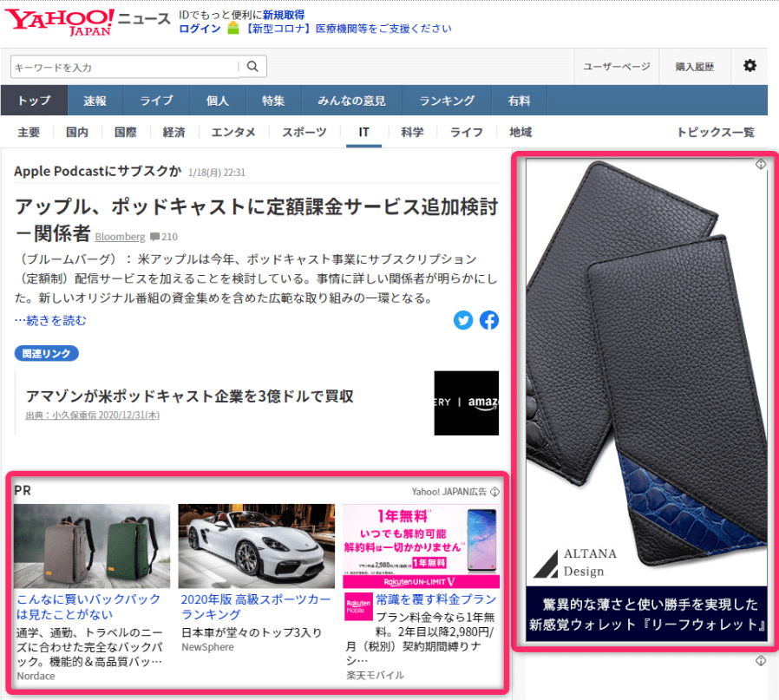
Task: Click the ad info icon below wallet ad
Action: [761, 661]
